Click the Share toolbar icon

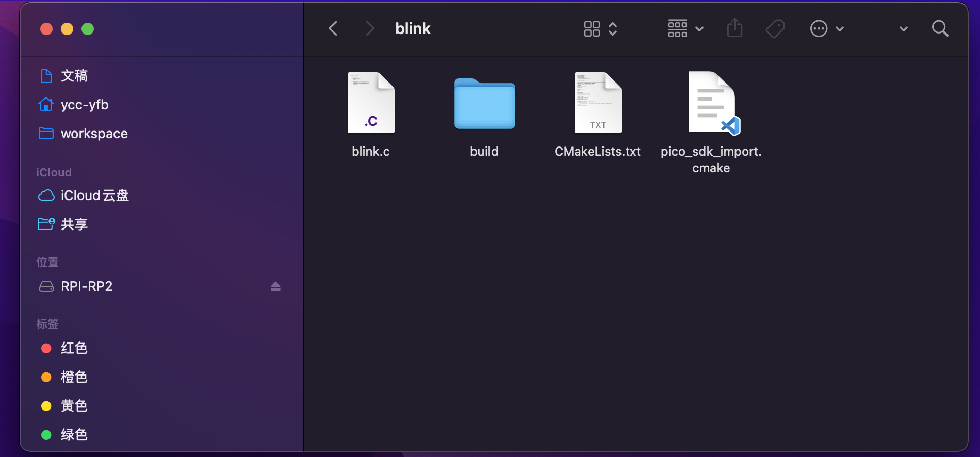point(734,28)
